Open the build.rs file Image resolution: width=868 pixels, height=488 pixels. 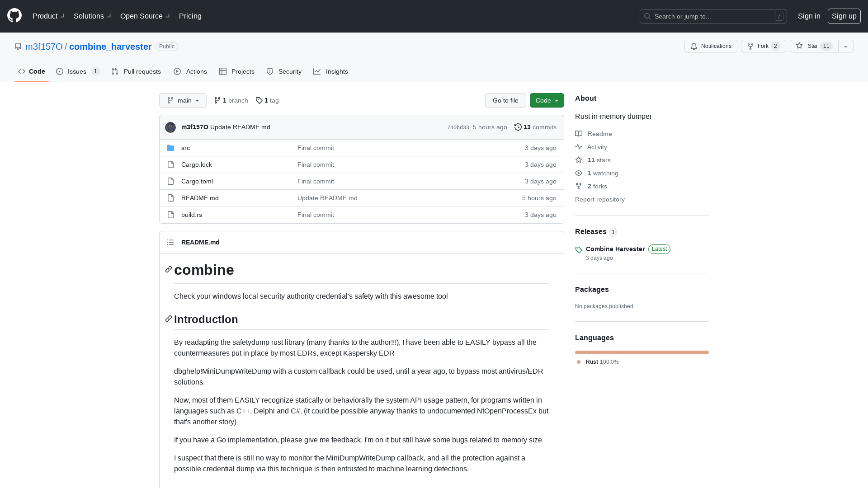[192, 215]
